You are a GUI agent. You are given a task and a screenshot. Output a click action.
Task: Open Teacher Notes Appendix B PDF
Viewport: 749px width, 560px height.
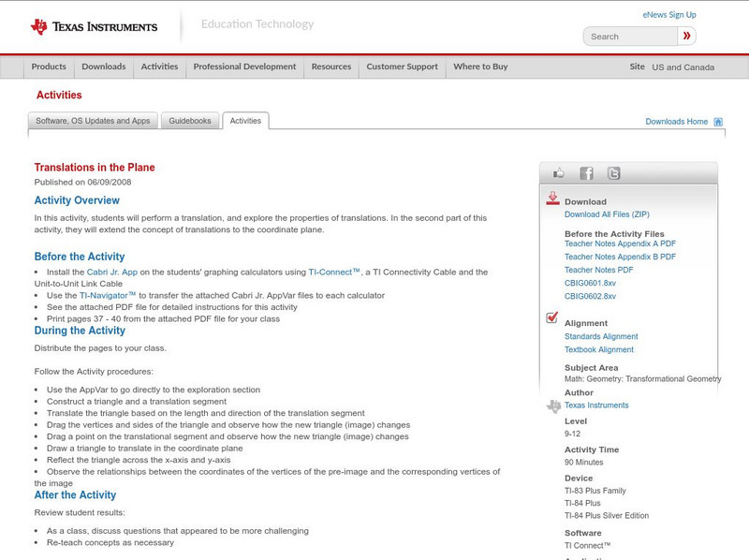pyautogui.click(x=620, y=258)
